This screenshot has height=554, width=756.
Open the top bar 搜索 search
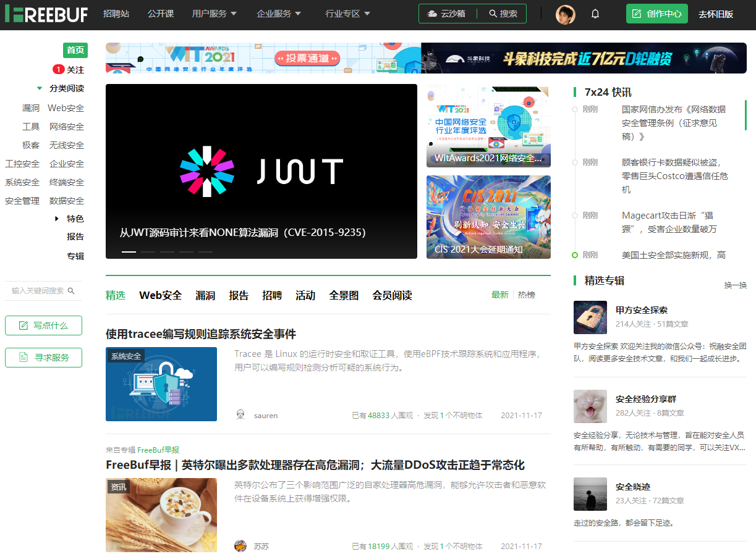(x=503, y=14)
